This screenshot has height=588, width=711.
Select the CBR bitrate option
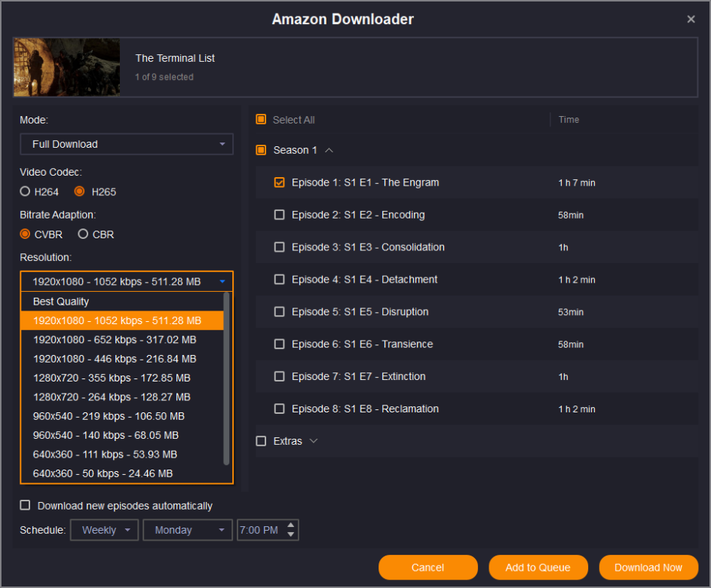point(84,234)
